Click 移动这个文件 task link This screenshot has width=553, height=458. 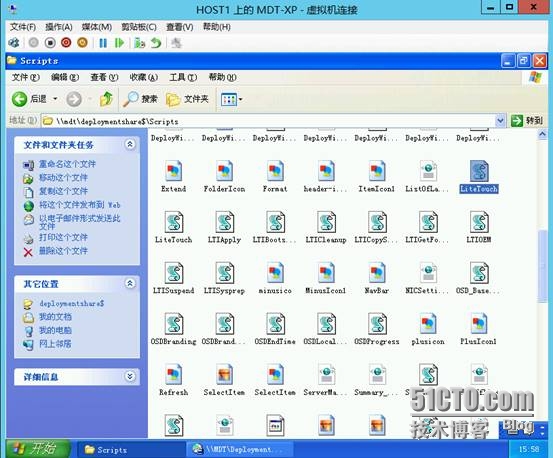(63, 177)
